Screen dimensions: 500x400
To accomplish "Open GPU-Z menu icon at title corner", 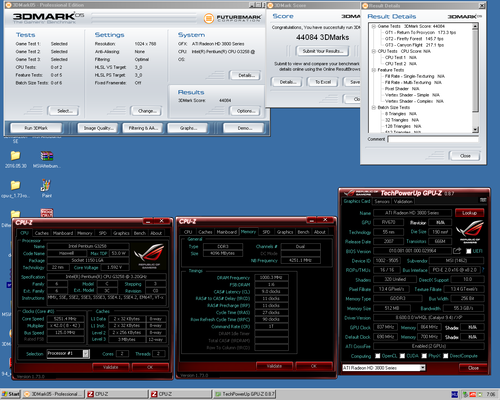I will (483, 200).
